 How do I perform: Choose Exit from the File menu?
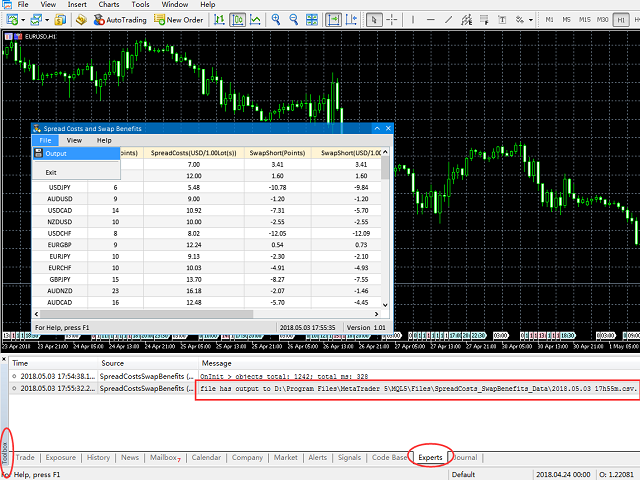point(51,172)
